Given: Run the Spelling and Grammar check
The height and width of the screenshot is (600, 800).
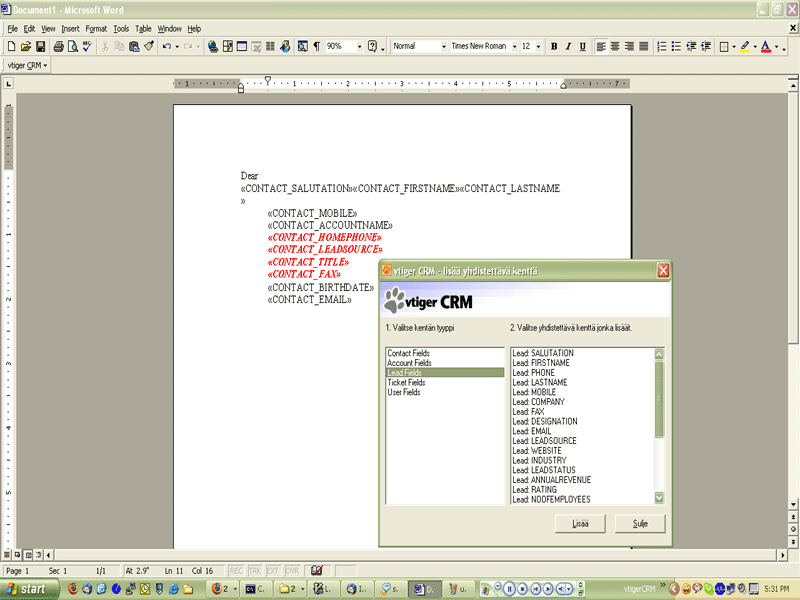Looking at the screenshot, I should point(87,46).
